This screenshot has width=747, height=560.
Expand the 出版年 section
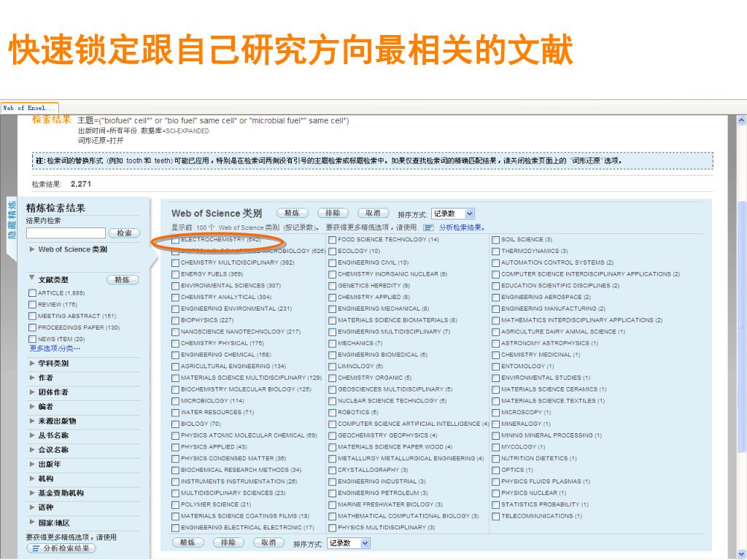(32, 464)
